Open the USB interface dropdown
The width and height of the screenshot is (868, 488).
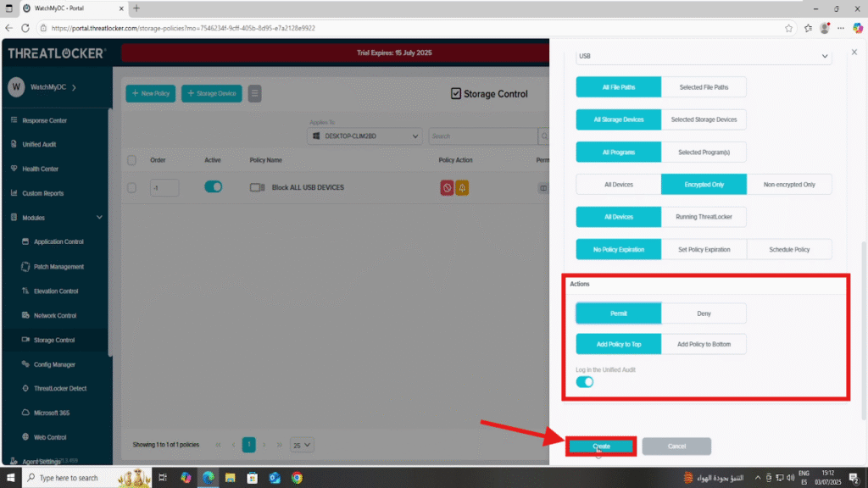tap(704, 57)
